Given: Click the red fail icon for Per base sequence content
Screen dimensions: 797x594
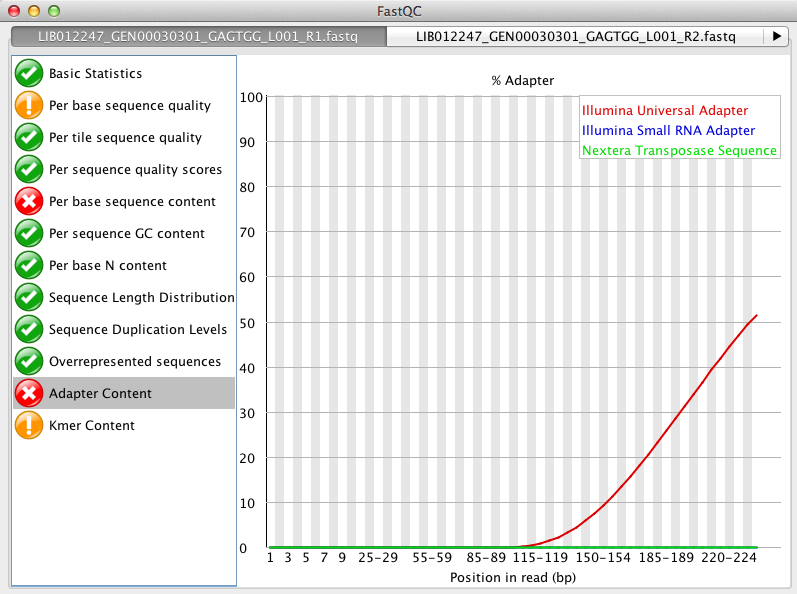Looking at the screenshot, I should 29,201.
